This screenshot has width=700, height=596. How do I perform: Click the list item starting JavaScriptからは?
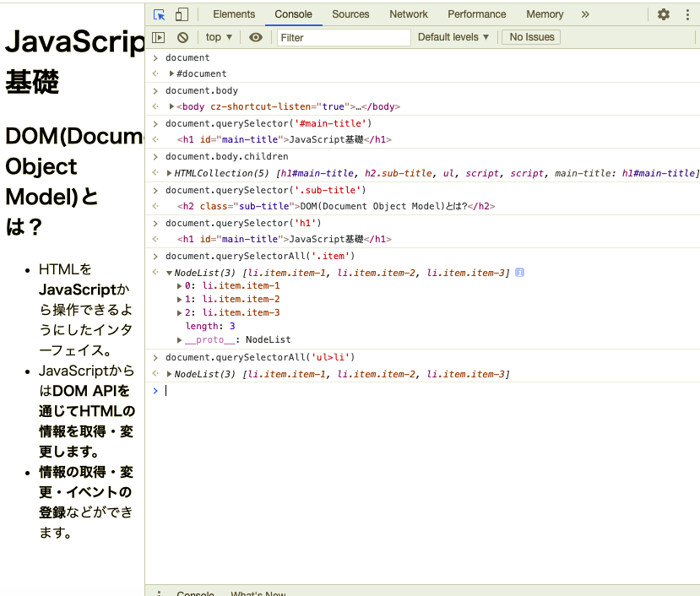(x=87, y=411)
